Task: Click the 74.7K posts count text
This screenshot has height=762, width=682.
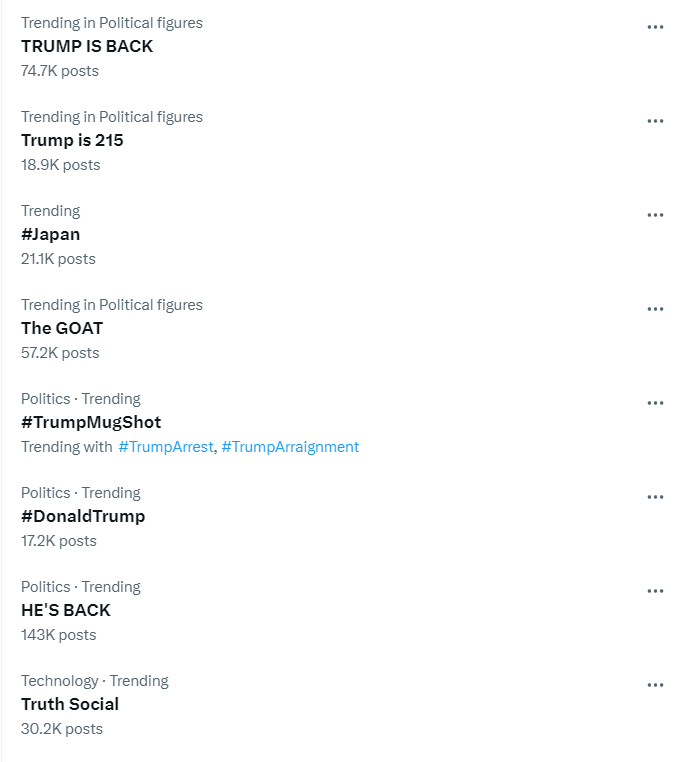Action: (x=60, y=71)
